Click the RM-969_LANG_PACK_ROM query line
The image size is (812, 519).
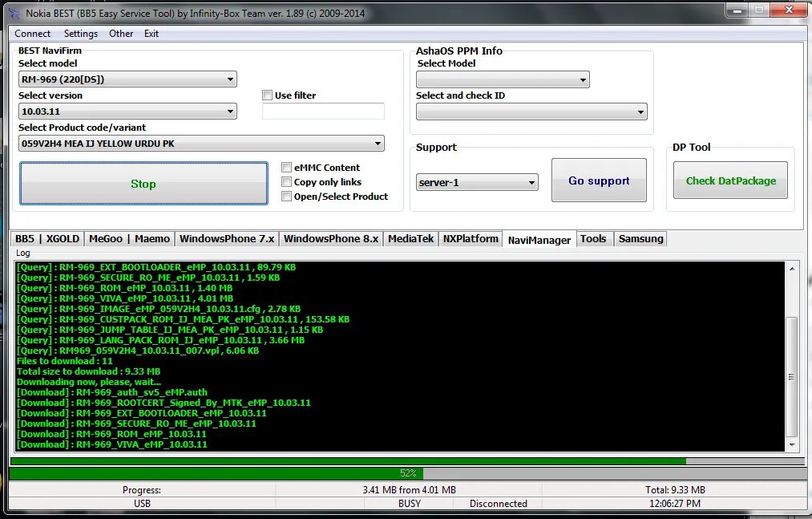(160, 340)
